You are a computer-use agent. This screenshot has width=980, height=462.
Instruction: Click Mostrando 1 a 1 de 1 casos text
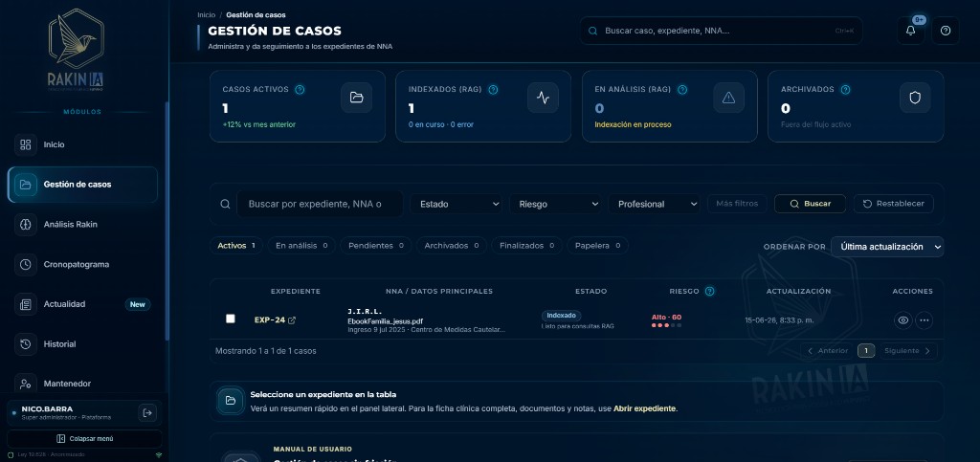tap(266, 351)
